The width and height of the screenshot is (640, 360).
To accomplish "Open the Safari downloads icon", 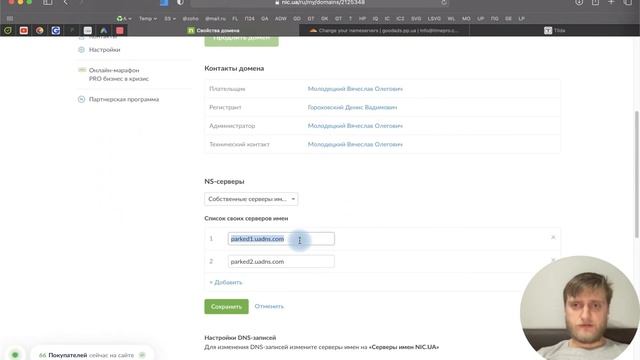I will point(579,2).
